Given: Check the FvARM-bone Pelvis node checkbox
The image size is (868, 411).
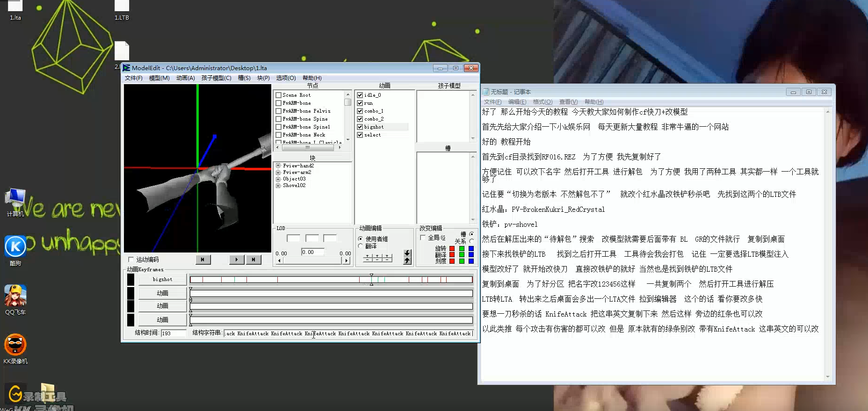Looking at the screenshot, I should (279, 111).
